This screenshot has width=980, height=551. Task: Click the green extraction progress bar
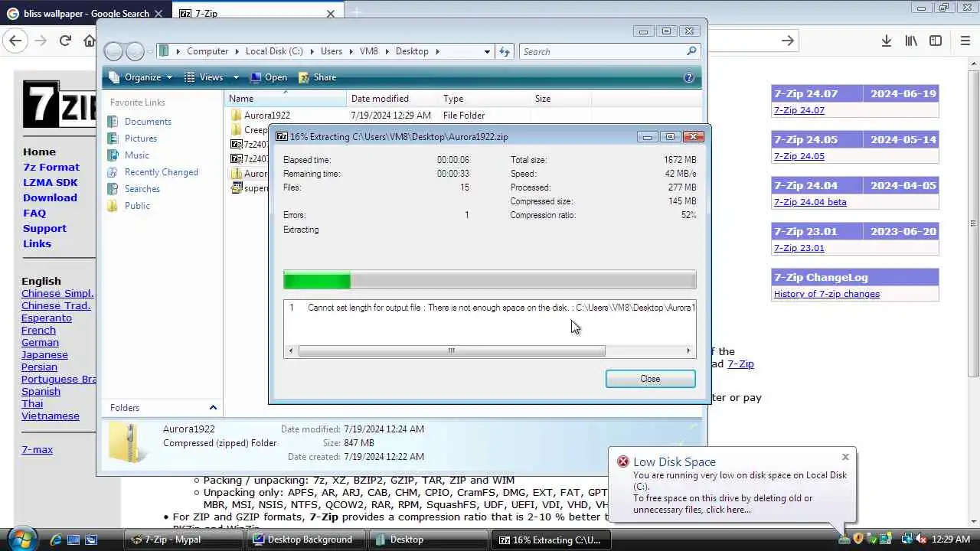[317, 280]
